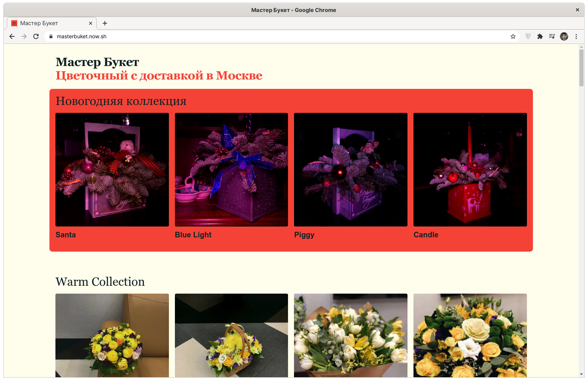Click the Warm Collection heading
The image size is (588, 381).
point(100,282)
